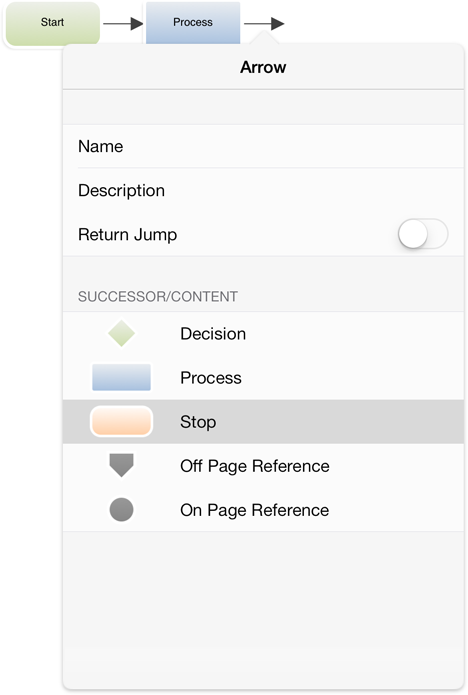
Task: Select the blue Process node on canvas
Action: pyautogui.click(x=193, y=23)
